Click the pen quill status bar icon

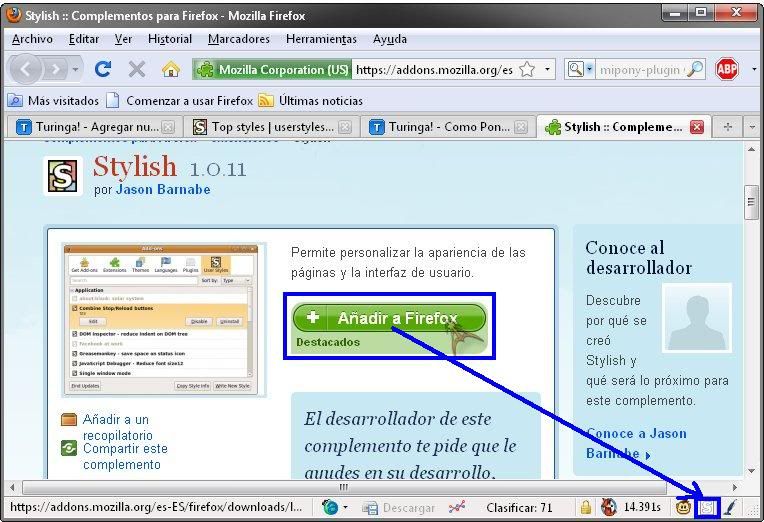pyautogui.click(x=730, y=508)
